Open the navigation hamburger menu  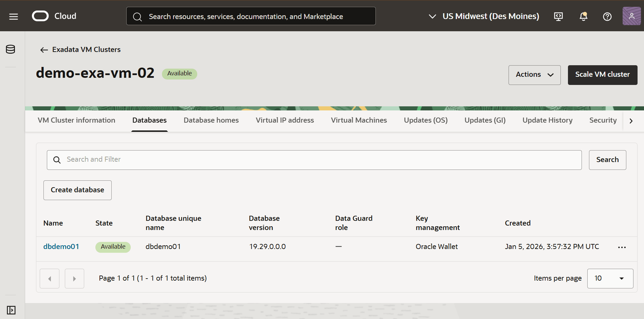[x=13, y=16]
